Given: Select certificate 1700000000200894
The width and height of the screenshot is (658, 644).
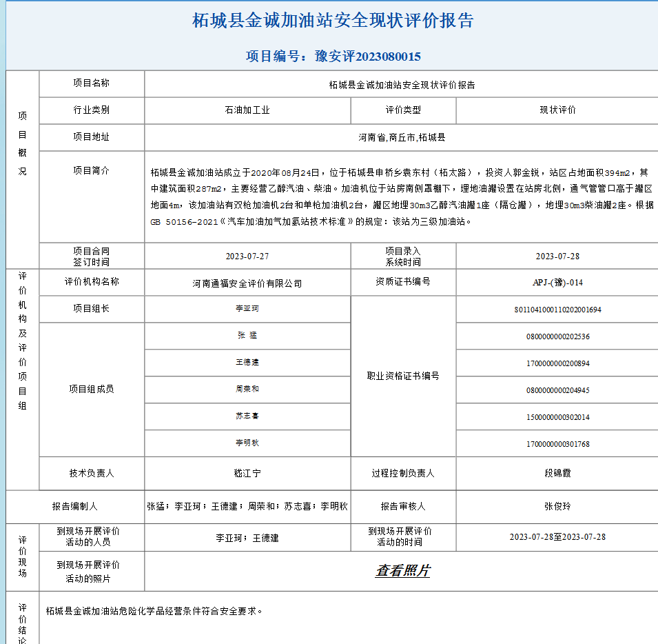Looking at the screenshot, I should tap(557, 363).
